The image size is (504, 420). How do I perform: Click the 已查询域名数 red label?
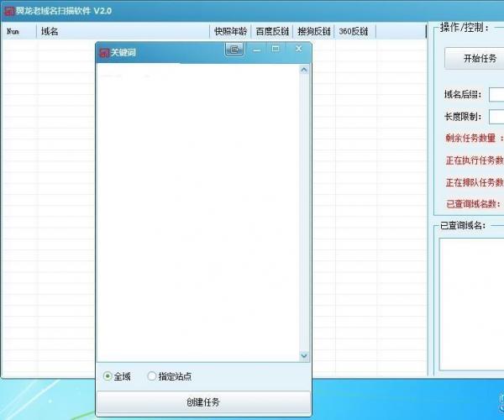[x=473, y=204]
